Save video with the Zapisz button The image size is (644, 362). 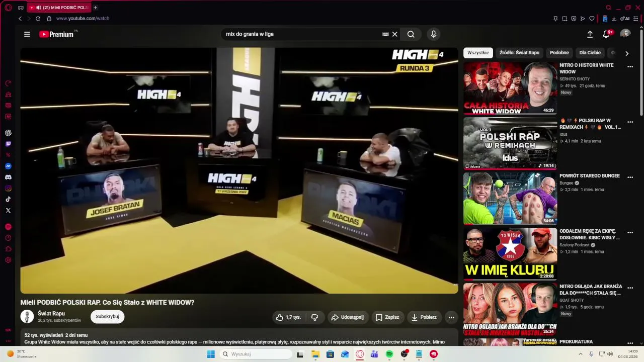tap(387, 317)
